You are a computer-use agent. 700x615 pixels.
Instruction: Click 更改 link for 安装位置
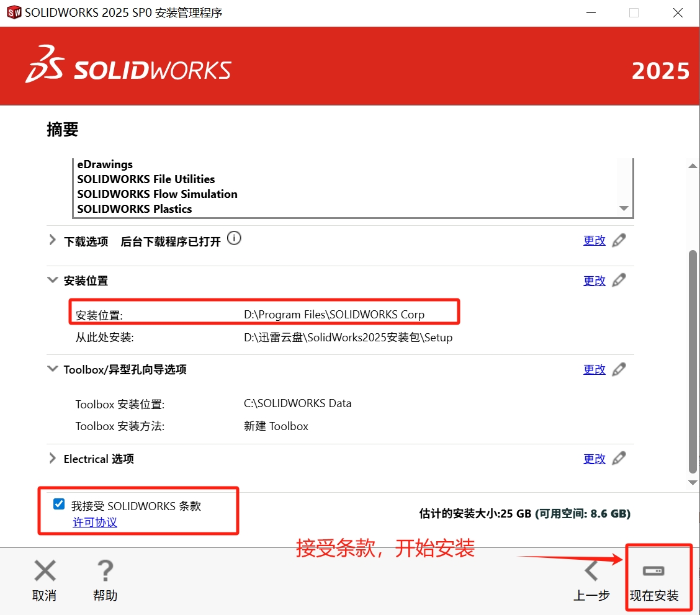(x=595, y=281)
